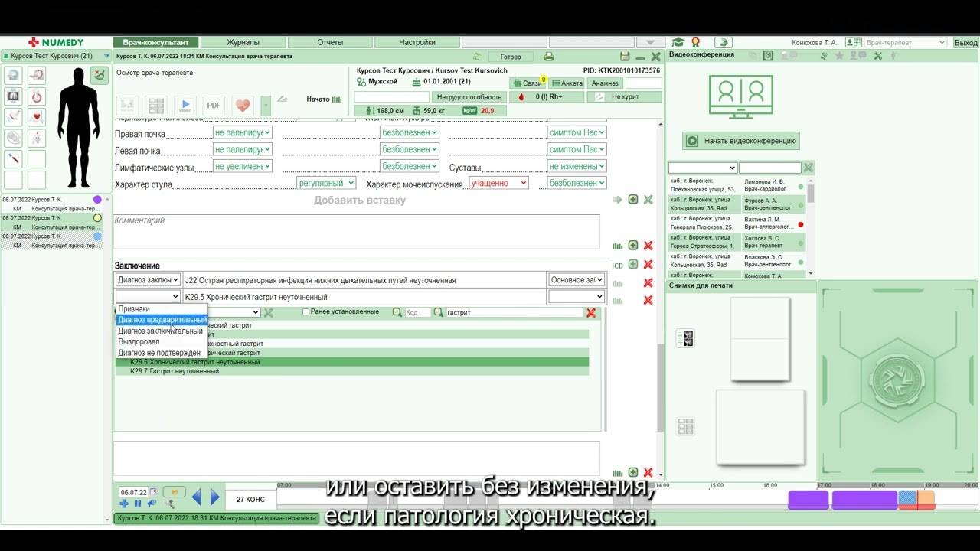Expand the patient Курсов Тест Курсович dropdown
This screenshot has width=980, height=551.
[x=106, y=56]
